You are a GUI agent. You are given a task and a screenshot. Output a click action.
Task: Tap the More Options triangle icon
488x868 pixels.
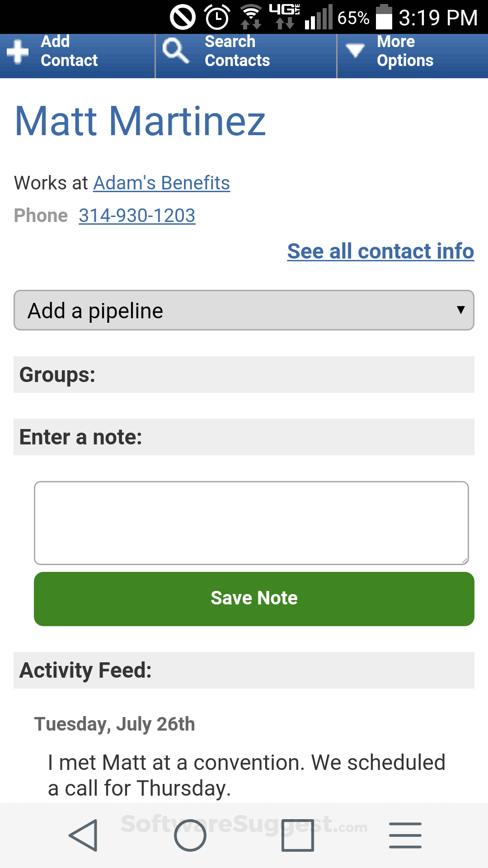coord(355,50)
